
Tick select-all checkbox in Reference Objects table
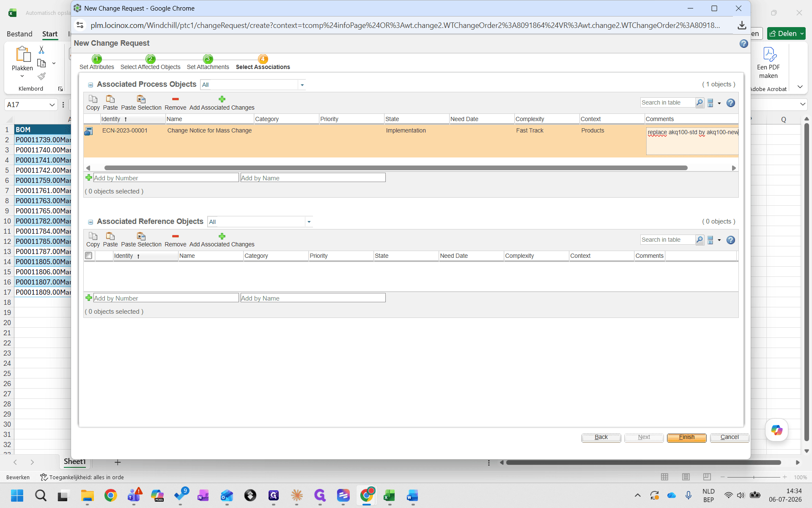(88, 256)
